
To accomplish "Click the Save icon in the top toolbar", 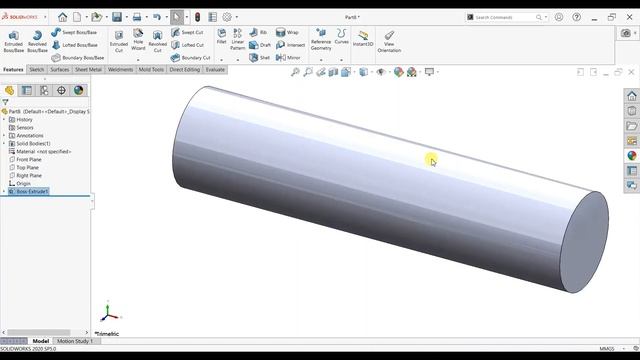I will (117, 17).
